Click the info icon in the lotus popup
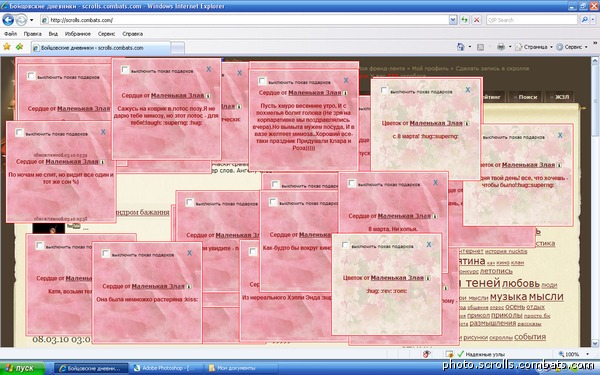This screenshot has height=375, width=600. 208,96
